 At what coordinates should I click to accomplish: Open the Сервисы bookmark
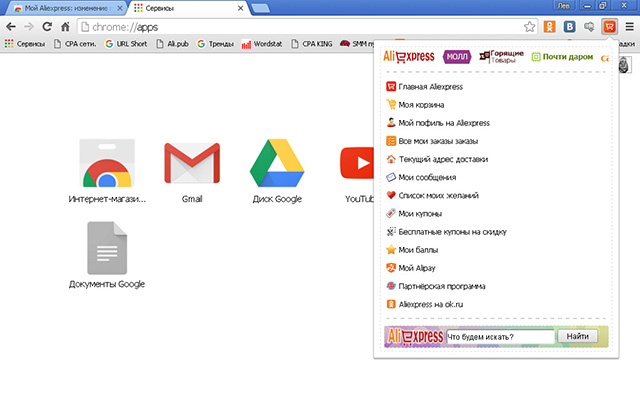coord(25,44)
